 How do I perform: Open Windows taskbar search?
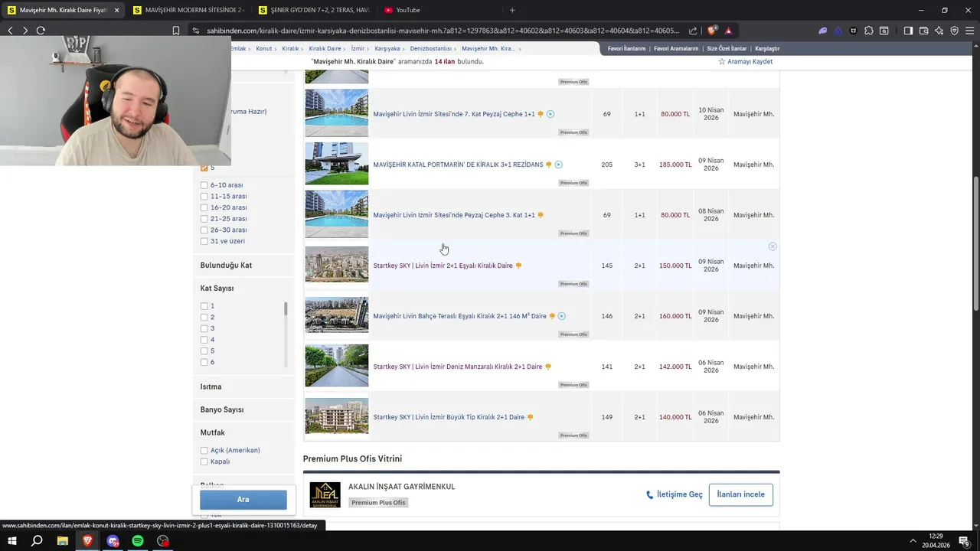click(x=37, y=541)
